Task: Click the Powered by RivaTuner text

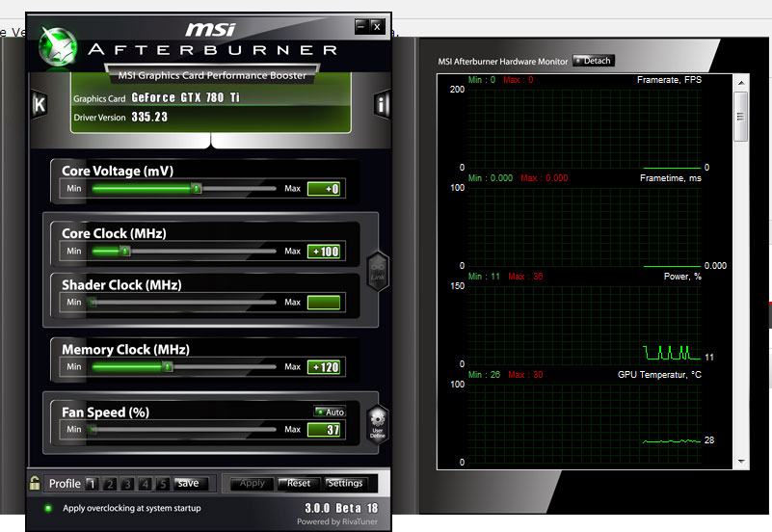Action: pyautogui.click(x=337, y=521)
